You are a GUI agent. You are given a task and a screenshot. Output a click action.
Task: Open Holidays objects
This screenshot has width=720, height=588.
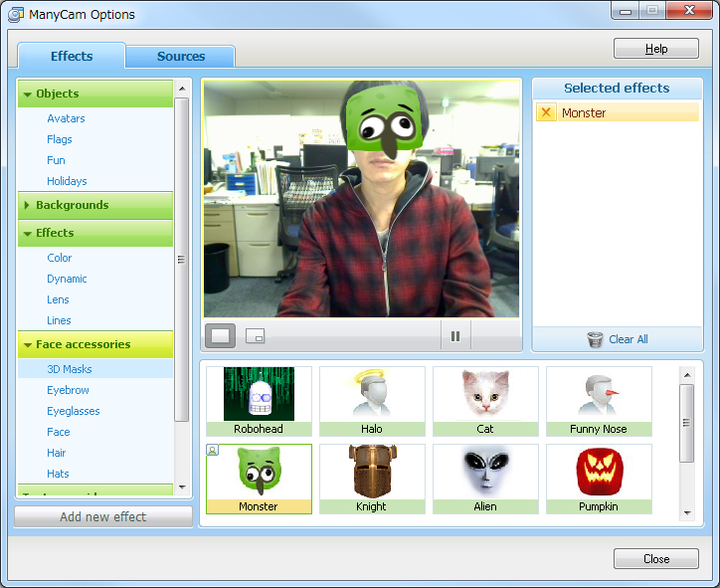67,181
